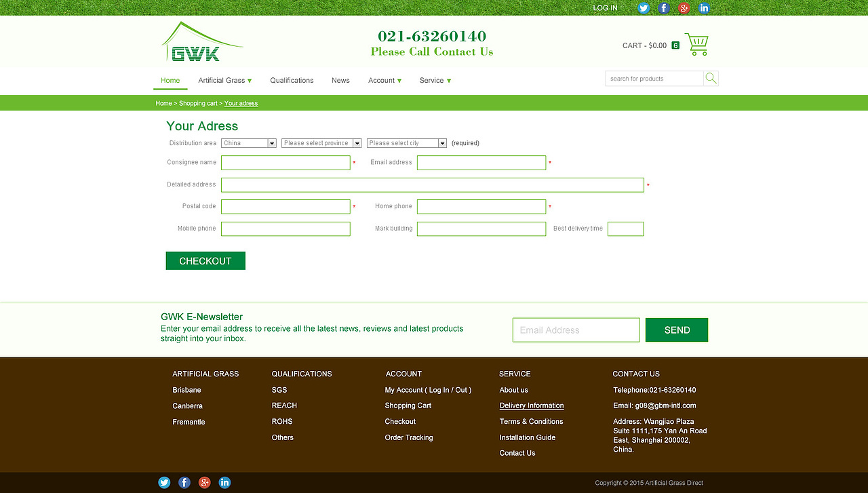The height and width of the screenshot is (493, 868).
Task: Open the Please select province dropdown
Action: point(321,143)
